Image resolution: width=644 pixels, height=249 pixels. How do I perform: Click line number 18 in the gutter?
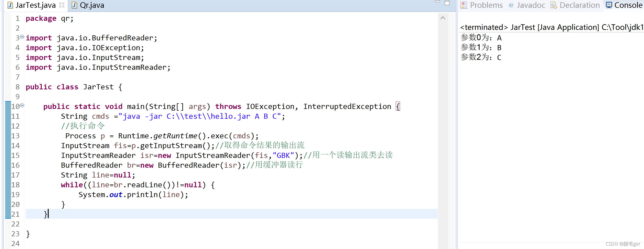coord(15,185)
